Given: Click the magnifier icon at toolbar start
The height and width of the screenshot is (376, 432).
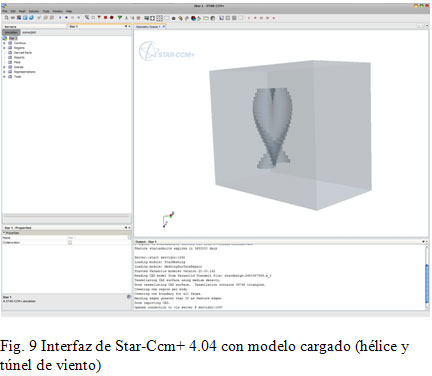Looking at the screenshot, I should (x=6, y=18).
